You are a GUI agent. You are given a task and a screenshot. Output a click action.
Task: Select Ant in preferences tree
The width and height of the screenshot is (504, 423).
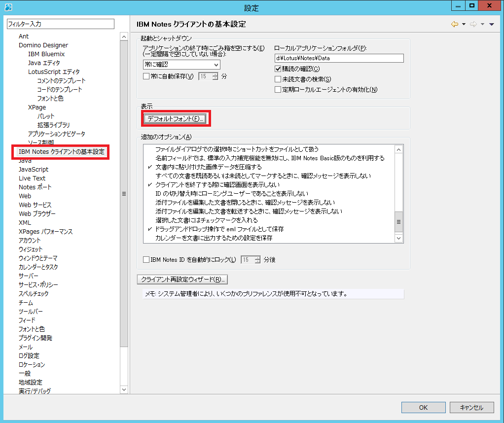tap(24, 36)
